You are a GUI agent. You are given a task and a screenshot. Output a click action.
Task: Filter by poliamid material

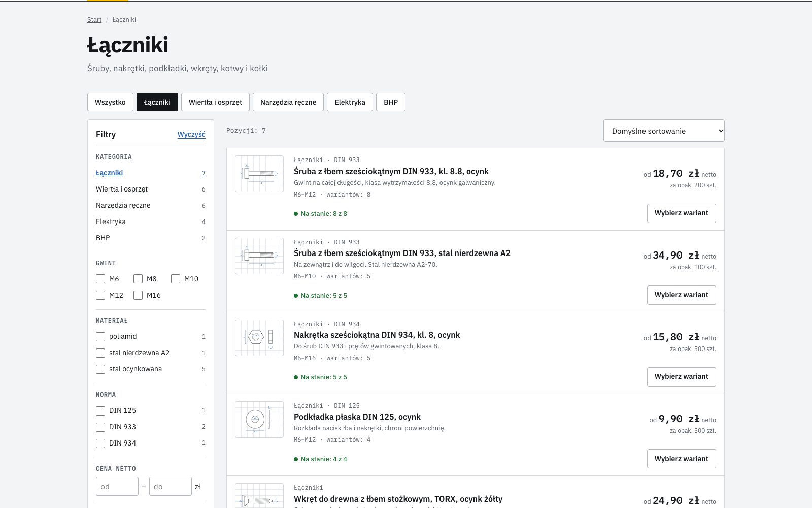(x=100, y=337)
